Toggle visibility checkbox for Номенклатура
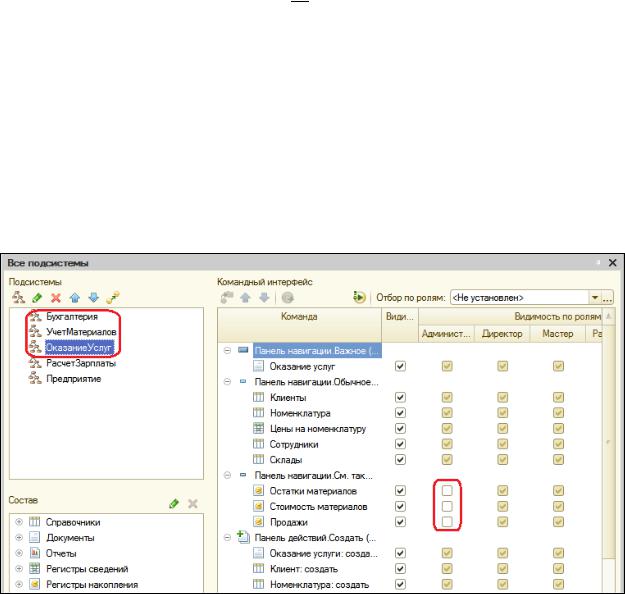 pyautogui.click(x=400, y=413)
